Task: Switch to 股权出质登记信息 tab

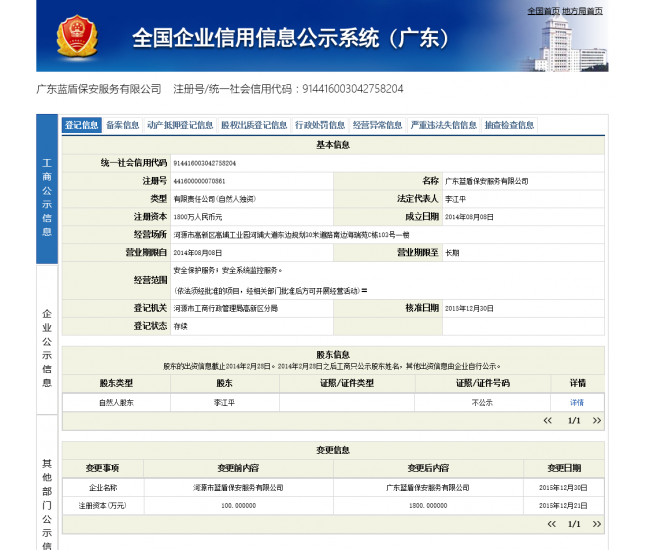Action: 254,125
